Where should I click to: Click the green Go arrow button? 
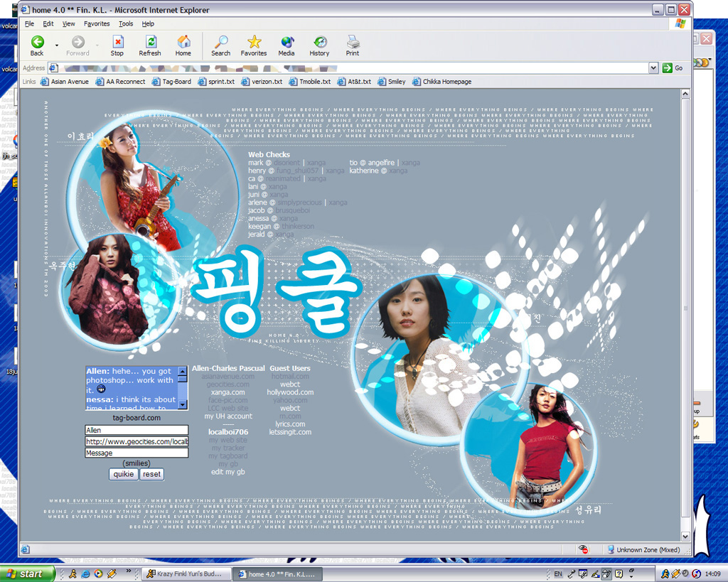tap(667, 68)
